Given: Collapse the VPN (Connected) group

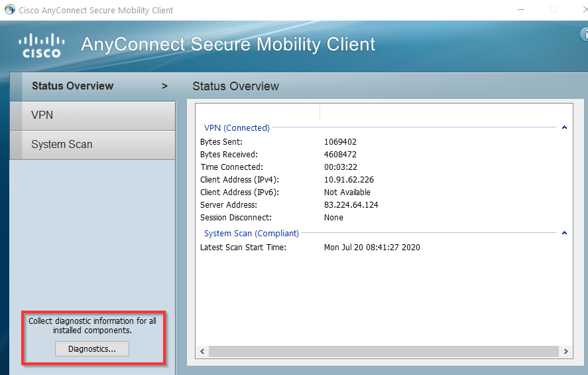Looking at the screenshot, I should click(564, 127).
